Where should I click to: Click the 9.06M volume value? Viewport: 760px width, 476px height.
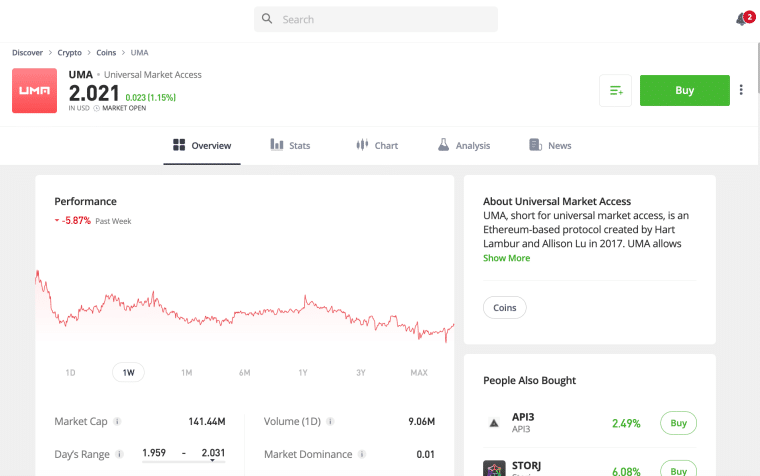click(421, 422)
